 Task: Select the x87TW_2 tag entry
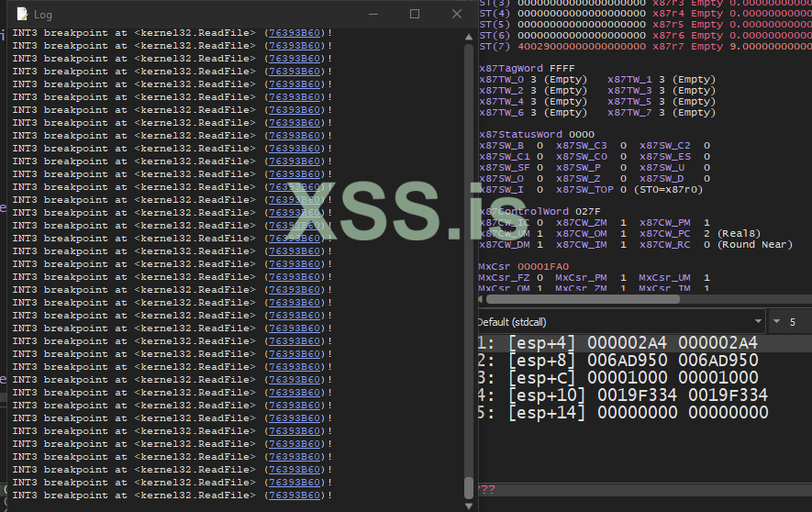point(533,91)
